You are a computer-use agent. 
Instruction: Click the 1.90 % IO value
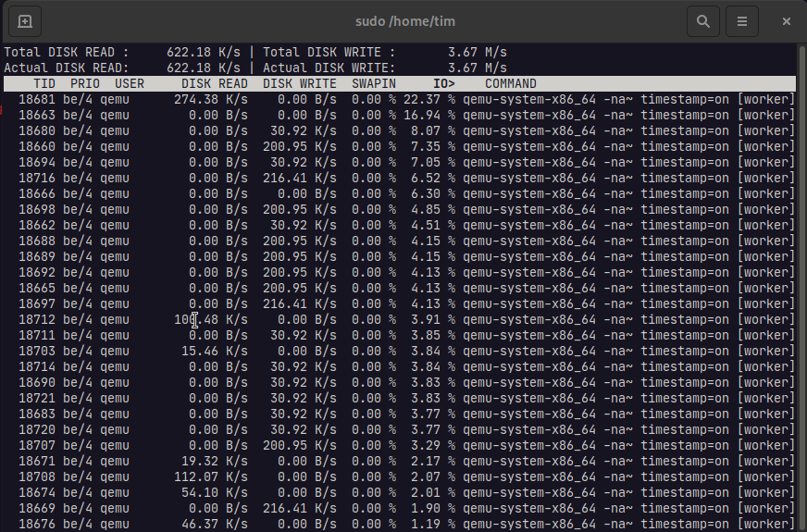click(x=433, y=508)
